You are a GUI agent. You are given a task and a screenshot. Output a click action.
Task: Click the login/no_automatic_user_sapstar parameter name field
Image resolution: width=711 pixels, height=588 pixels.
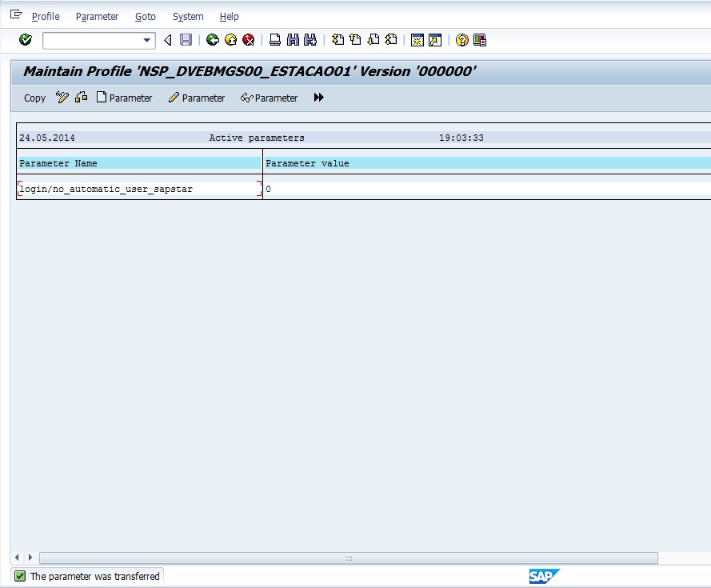coord(139,189)
